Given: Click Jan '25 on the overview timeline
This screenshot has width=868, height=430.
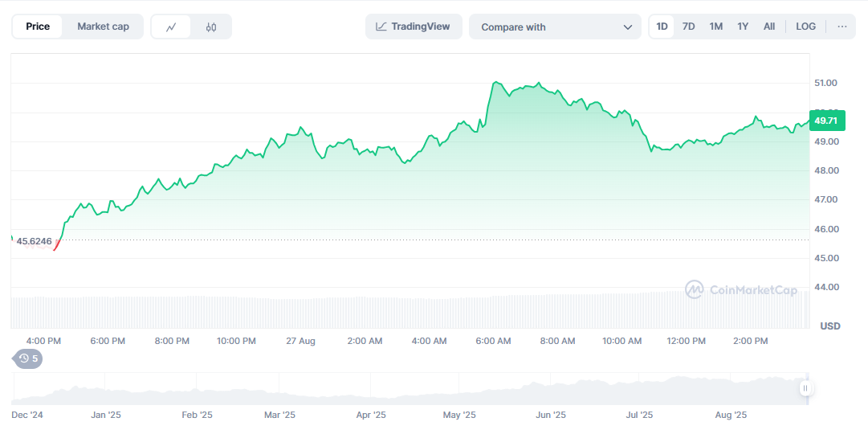Looking at the screenshot, I should 106,415.
